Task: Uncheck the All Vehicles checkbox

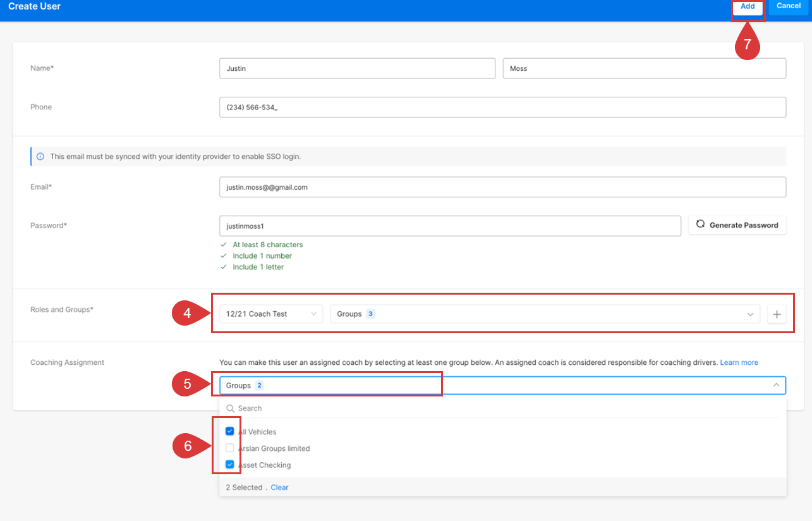Action: 230,432
